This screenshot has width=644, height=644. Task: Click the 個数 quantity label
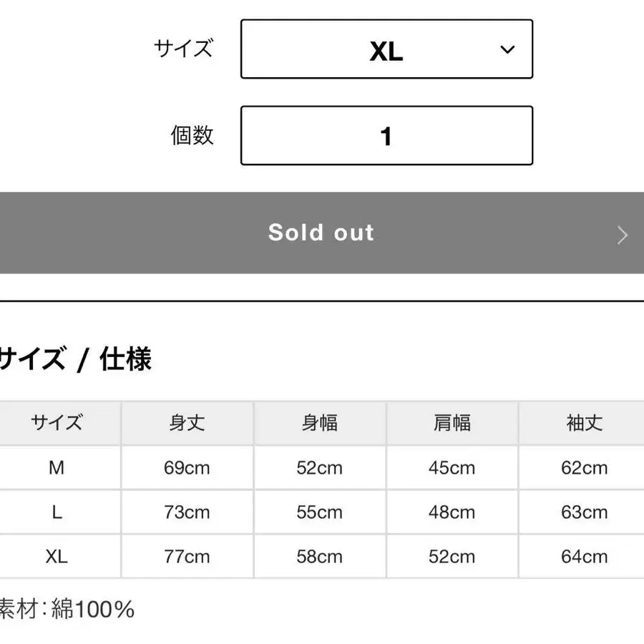(x=192, y=135)
